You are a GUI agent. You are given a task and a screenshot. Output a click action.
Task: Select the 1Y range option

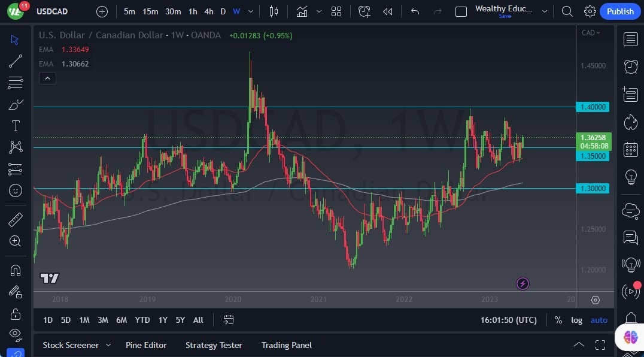tap(162, 320)
